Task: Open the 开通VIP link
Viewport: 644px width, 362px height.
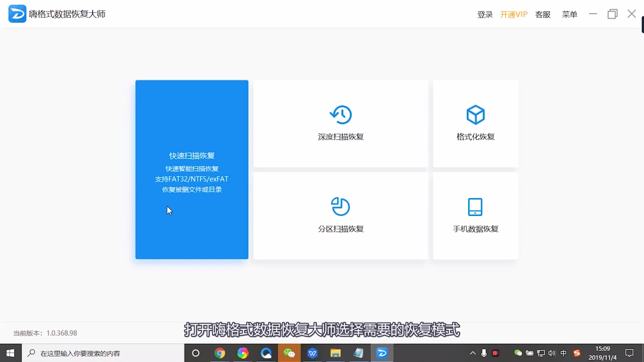Action: click(x=514, y=15)
